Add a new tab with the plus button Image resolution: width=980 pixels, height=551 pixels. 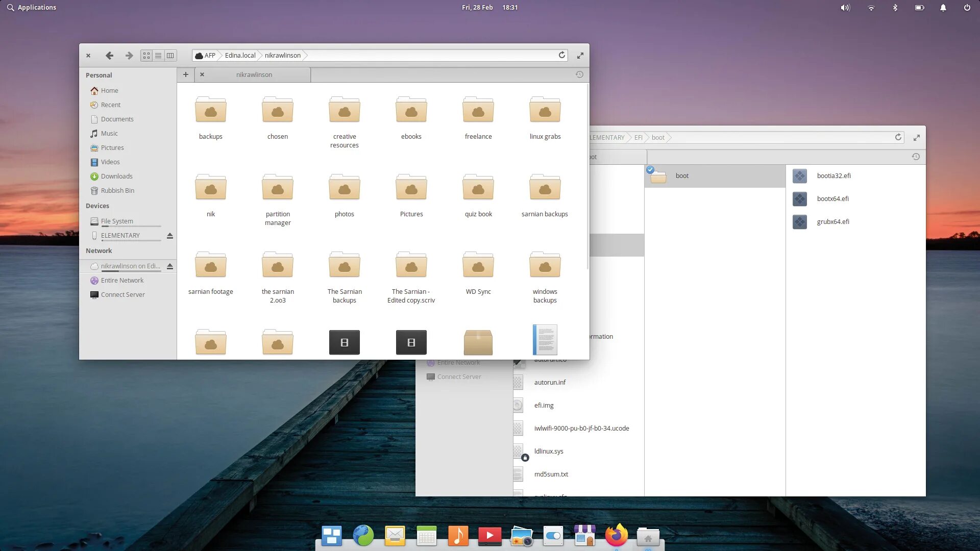[x=186, y=74]
